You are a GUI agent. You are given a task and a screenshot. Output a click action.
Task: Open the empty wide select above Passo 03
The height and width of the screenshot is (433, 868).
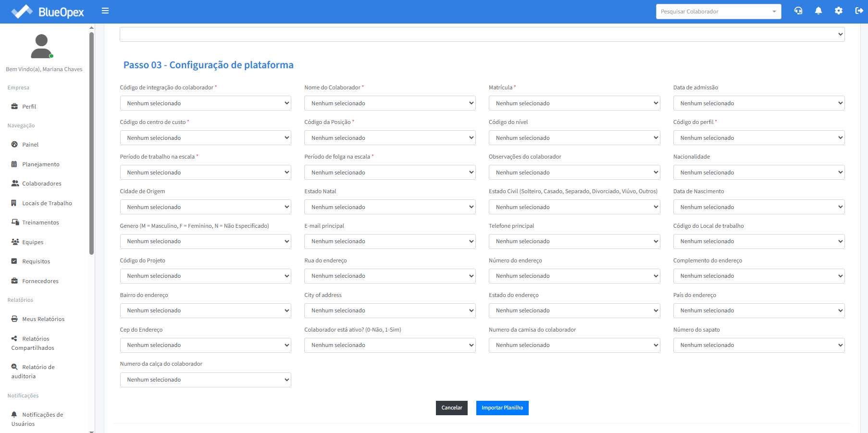[482, 34]
